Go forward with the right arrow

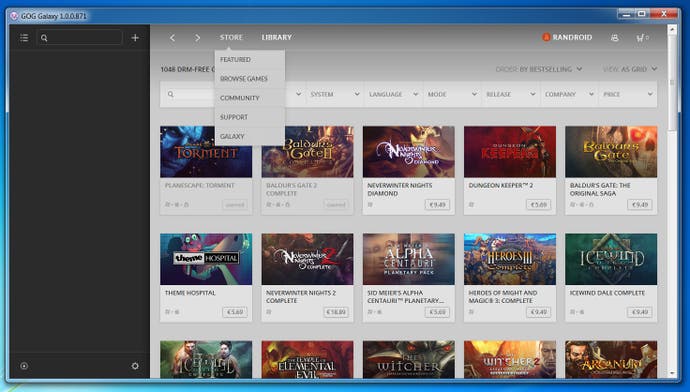click(198, 38)
